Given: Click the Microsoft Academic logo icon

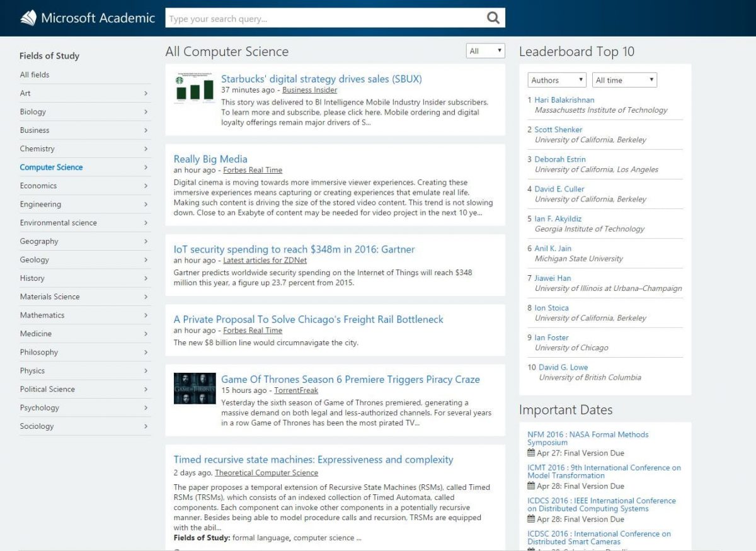Looking at the screenshot, I should click(28, 18).
